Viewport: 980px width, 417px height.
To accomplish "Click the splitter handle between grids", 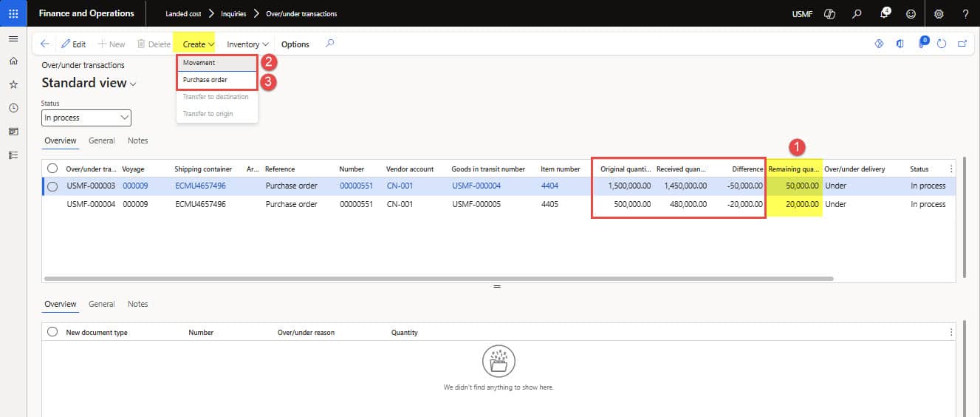I will (x=497, y=286).
